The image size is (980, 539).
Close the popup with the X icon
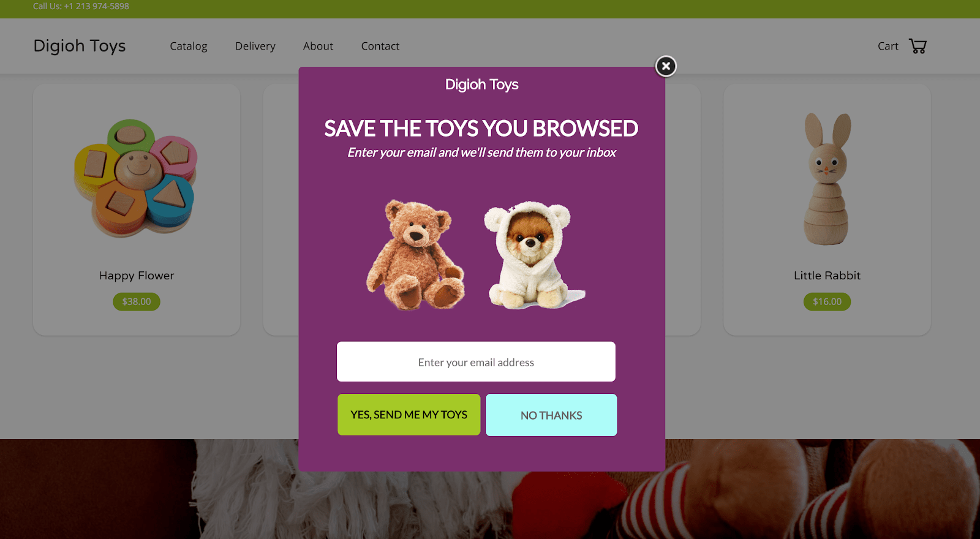(x=666, y=66)
